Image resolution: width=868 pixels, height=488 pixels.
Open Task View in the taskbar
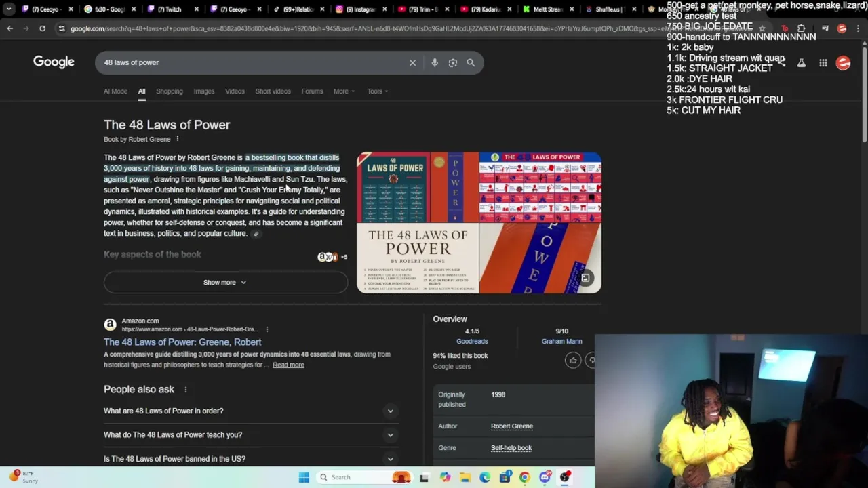pos(424,477)
